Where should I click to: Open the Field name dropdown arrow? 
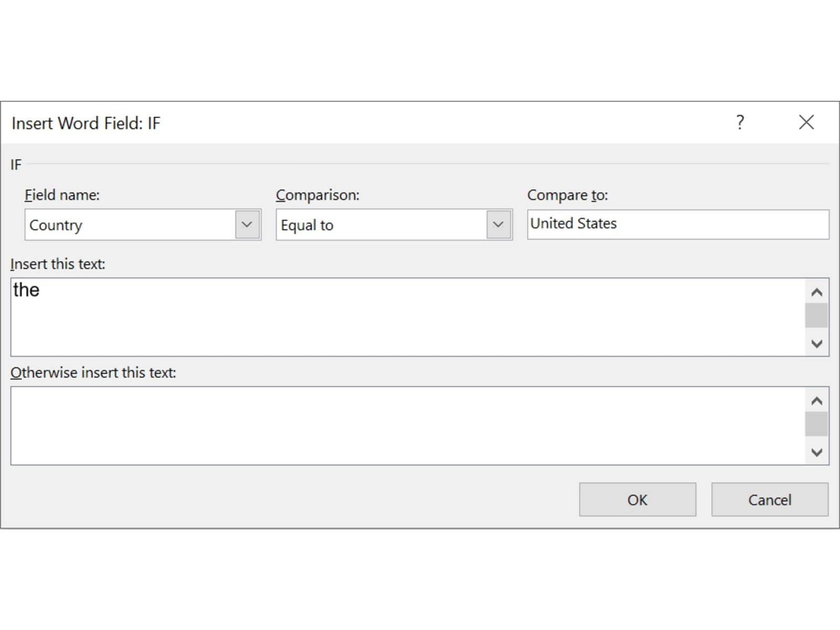coord(247,225)
